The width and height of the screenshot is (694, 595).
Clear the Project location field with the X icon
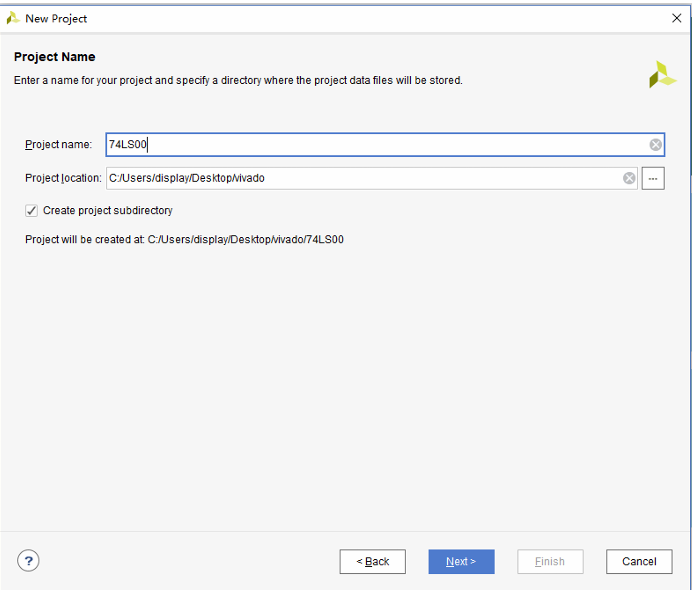[x=629, y=178]
